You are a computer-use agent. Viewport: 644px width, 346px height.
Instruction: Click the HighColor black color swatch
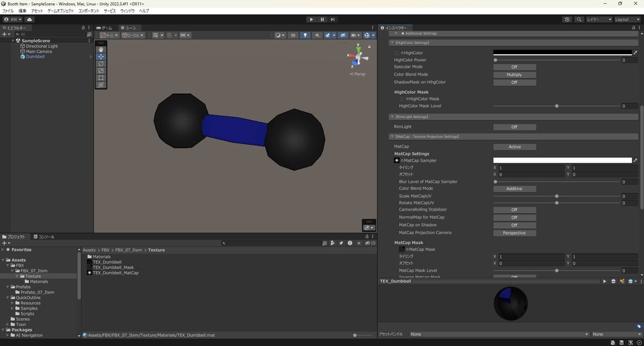[x=562, y=53]
